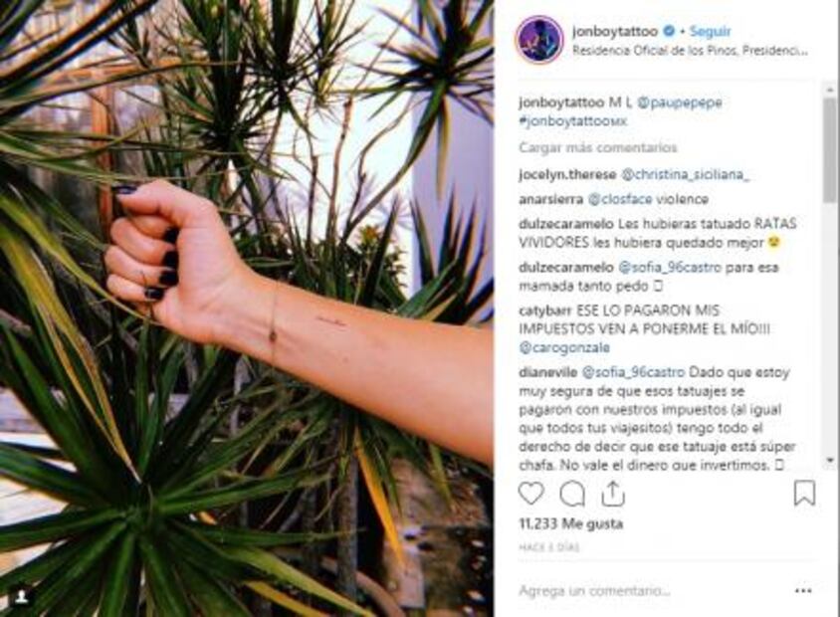Viewport: 840px width, 617px height.
Task: Open jonboytattoo profile picture avatar
Action: point(538,40)
